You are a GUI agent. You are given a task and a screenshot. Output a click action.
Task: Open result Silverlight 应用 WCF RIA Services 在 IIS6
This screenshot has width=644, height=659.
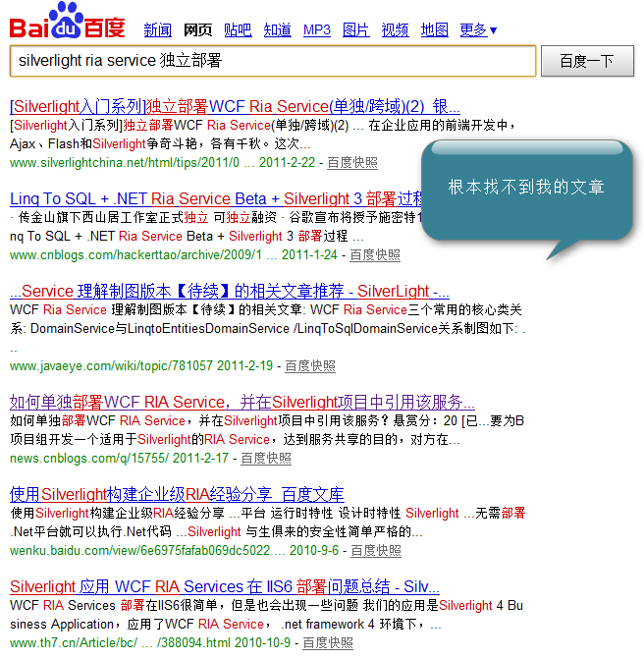click(225, 586)
